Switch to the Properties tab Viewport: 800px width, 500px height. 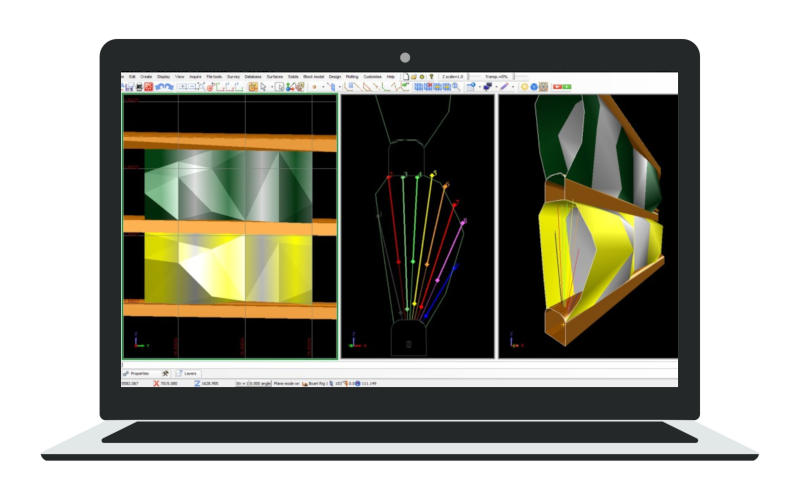click(139, 373)
